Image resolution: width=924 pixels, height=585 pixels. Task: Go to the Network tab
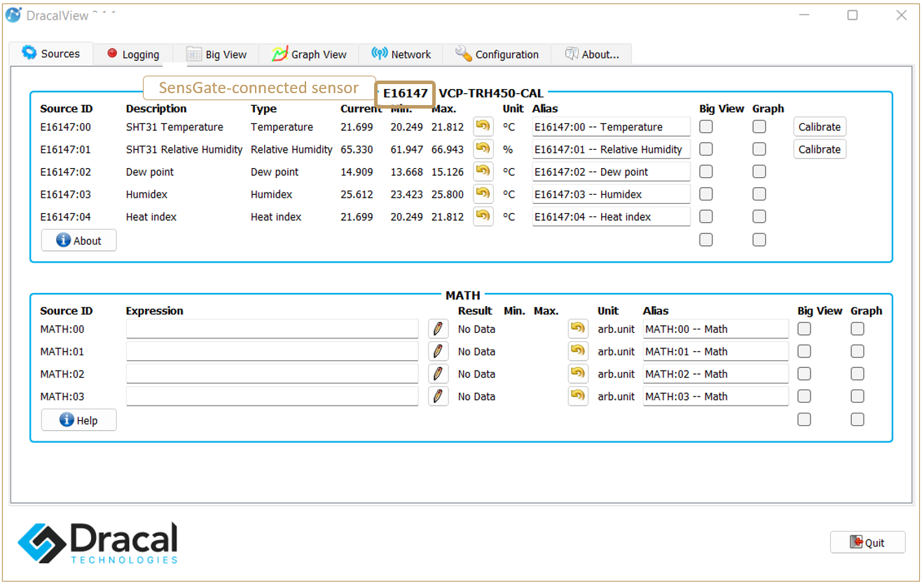point(401,55)
